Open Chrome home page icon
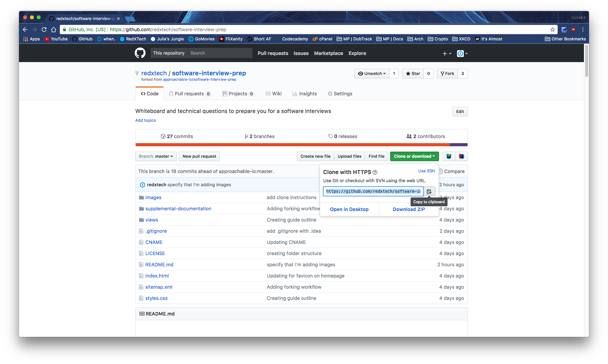This screenshot has height=364, width=608. 54,30
